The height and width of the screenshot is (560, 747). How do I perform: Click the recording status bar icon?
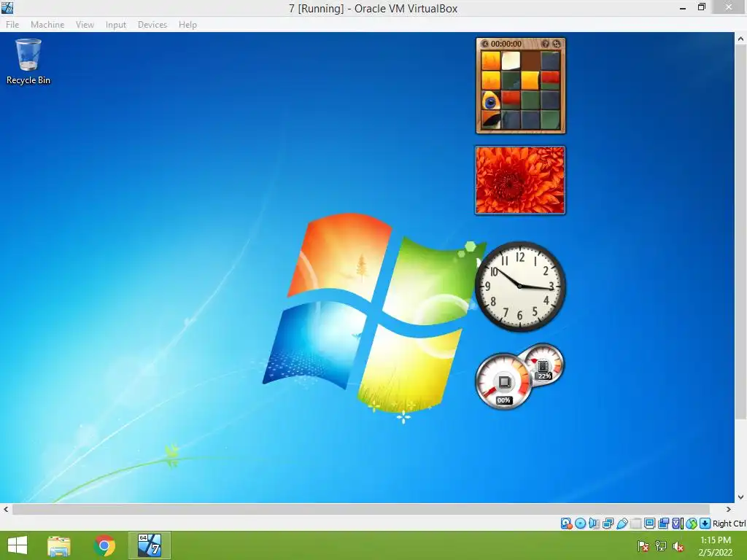click(x=663, y=524)
